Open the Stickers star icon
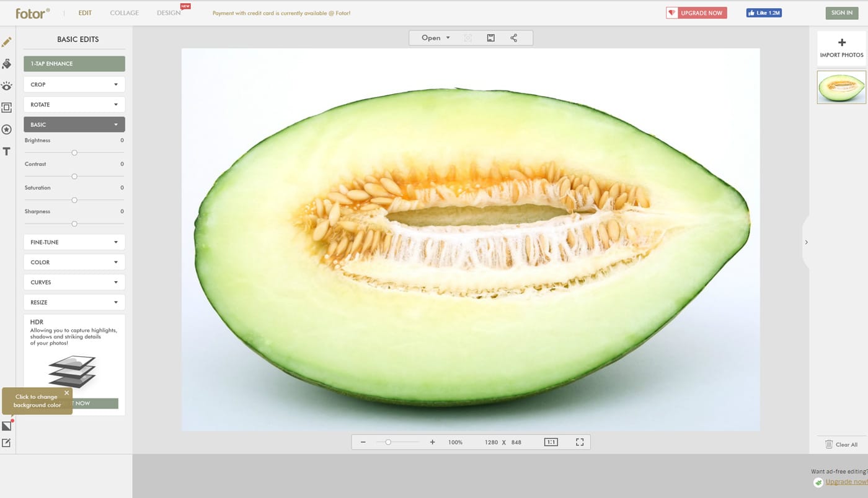The width and height of the screenshot is (868, 498). (7, 129)
